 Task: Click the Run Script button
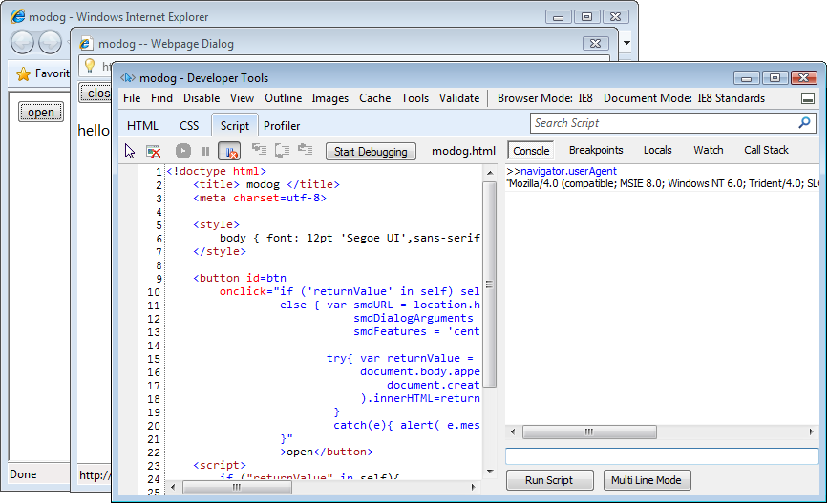point(549,480)
